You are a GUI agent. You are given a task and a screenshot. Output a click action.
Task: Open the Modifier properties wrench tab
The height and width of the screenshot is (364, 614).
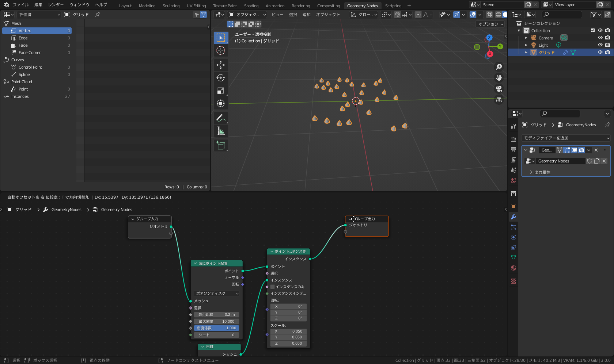513,217
